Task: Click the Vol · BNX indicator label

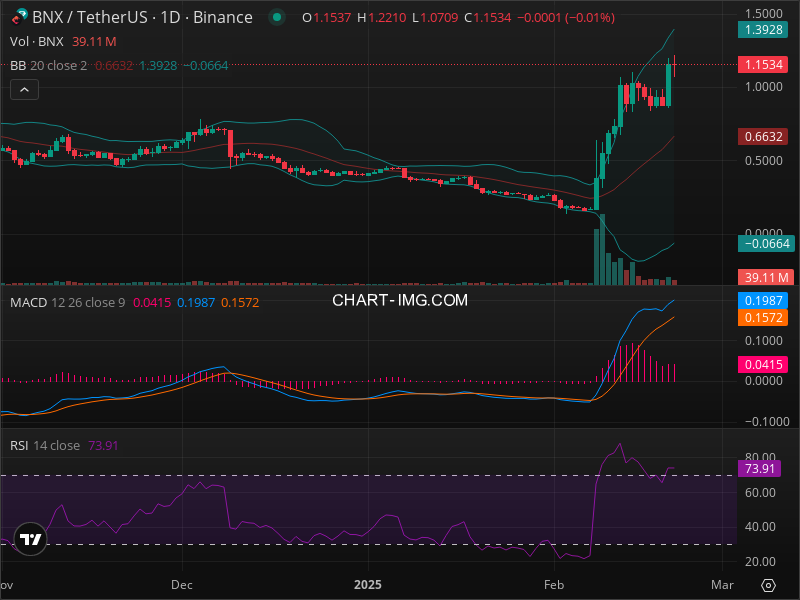Action: [x=37, y=41]
